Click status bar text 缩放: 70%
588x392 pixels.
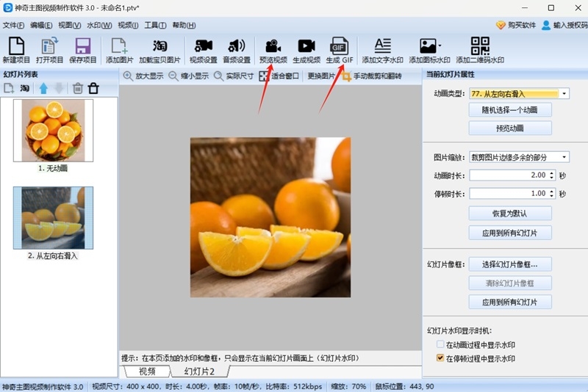tap(348, 386)
